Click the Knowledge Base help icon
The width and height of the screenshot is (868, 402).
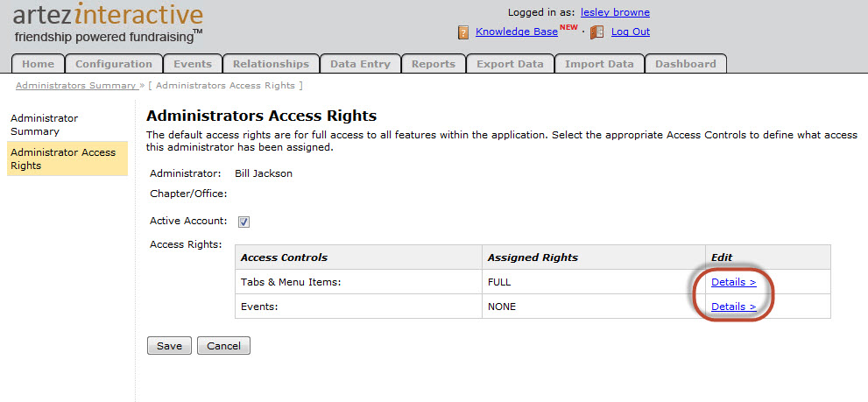463,32
